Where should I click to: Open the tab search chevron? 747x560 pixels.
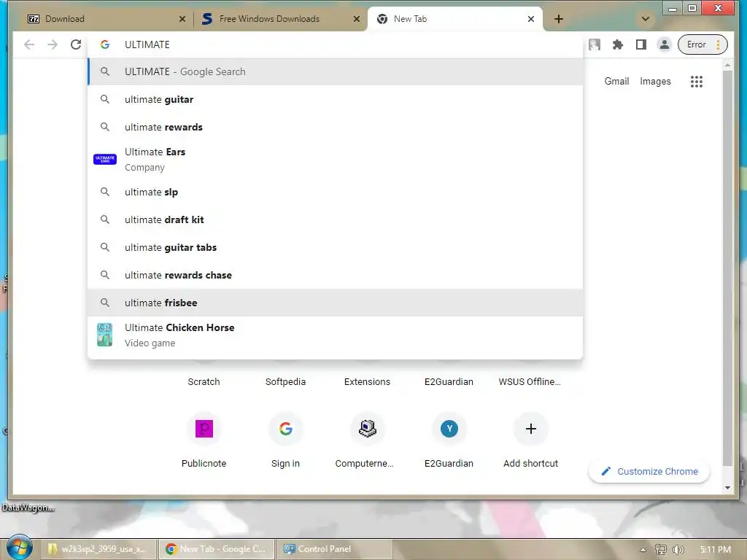pos(645,19)
